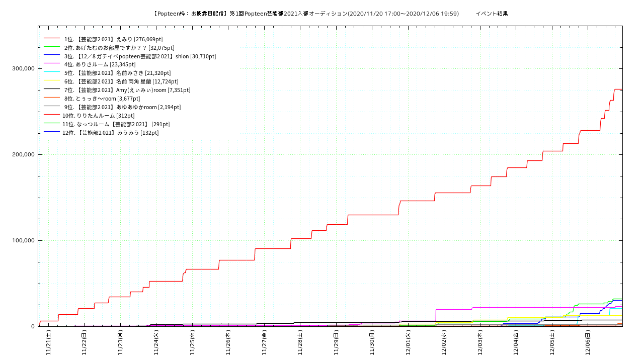Screen dimensions: 644x362
Task: Select the 11/21(土) date on the x-axis
Action: [x=49, y=343]
